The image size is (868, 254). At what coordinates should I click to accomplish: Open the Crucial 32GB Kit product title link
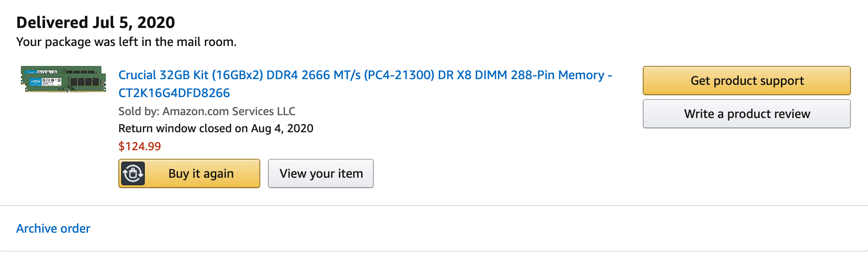[x=365, y=84]
